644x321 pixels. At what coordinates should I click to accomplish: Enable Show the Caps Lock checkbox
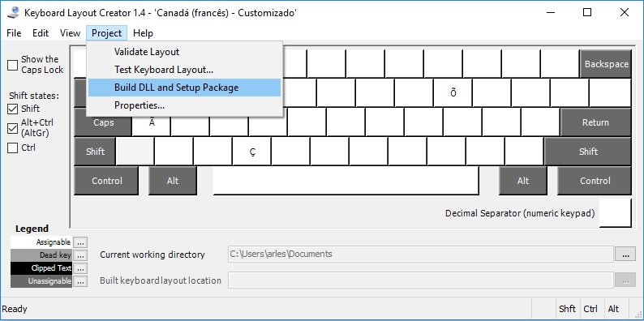coord(13,65)
